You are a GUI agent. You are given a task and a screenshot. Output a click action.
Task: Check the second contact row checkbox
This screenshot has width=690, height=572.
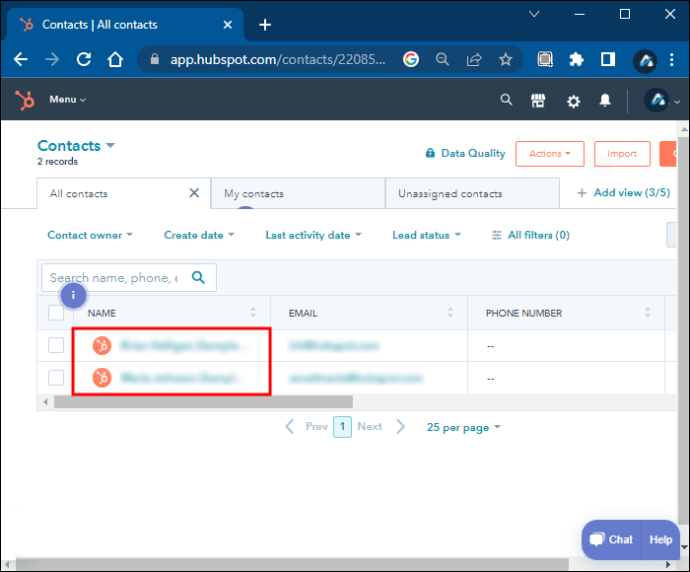pos(56,378)
